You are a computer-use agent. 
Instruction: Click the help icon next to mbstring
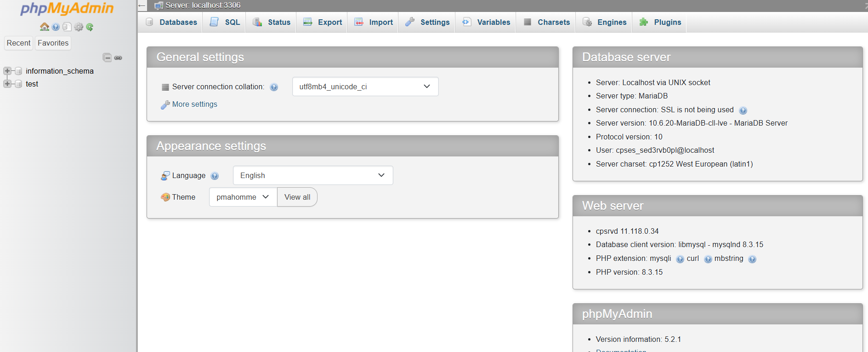[x=752, y=259]
